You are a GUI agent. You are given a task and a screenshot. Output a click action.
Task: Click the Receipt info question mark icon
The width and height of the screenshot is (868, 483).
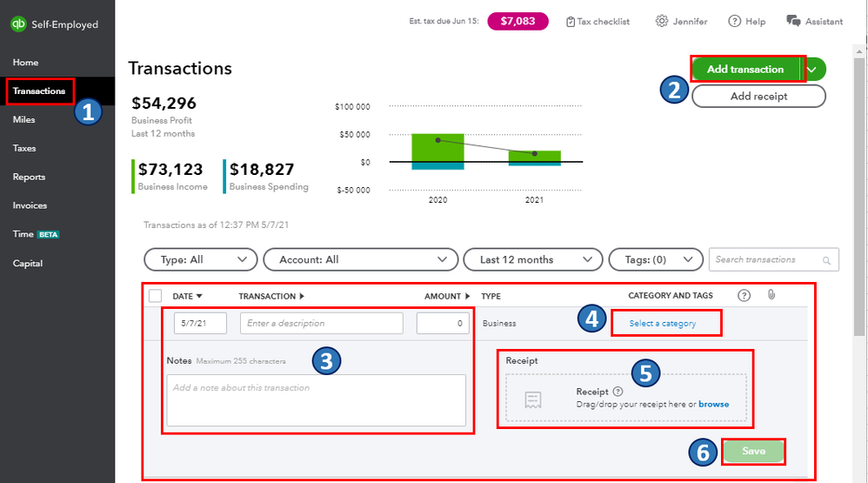click(x=618, y=392)
